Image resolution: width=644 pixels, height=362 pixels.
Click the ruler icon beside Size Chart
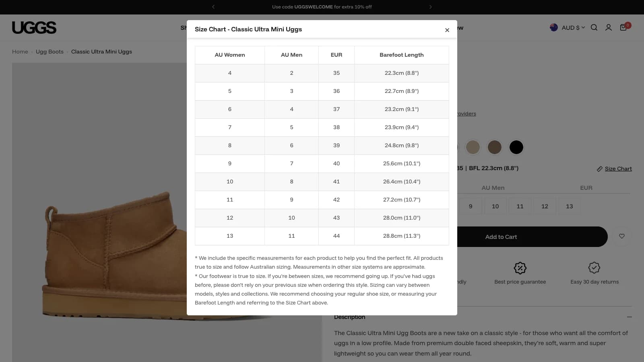(599, 169)
